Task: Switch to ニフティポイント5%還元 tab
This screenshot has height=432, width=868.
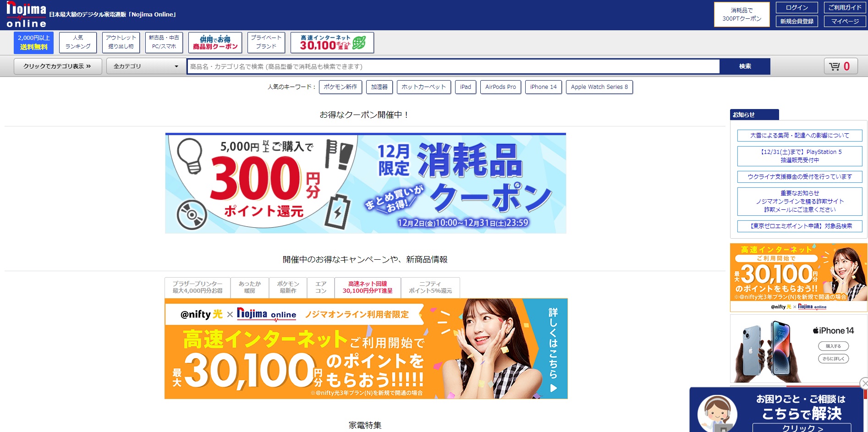Action: (430, 288)
